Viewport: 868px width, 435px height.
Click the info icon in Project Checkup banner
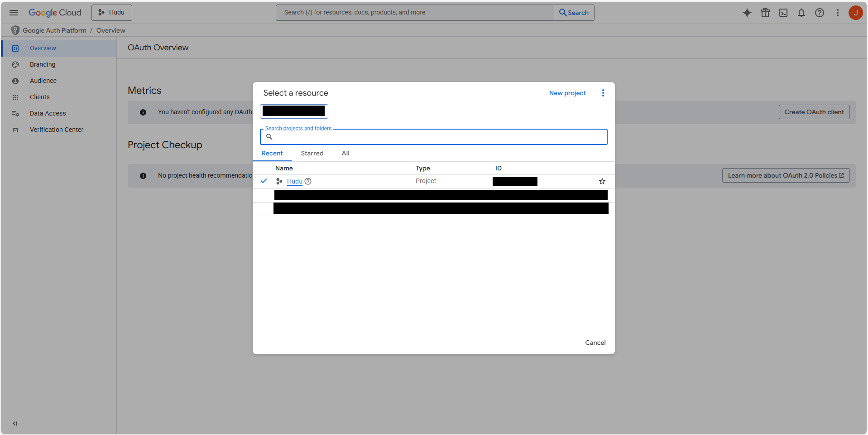point(143,176)
